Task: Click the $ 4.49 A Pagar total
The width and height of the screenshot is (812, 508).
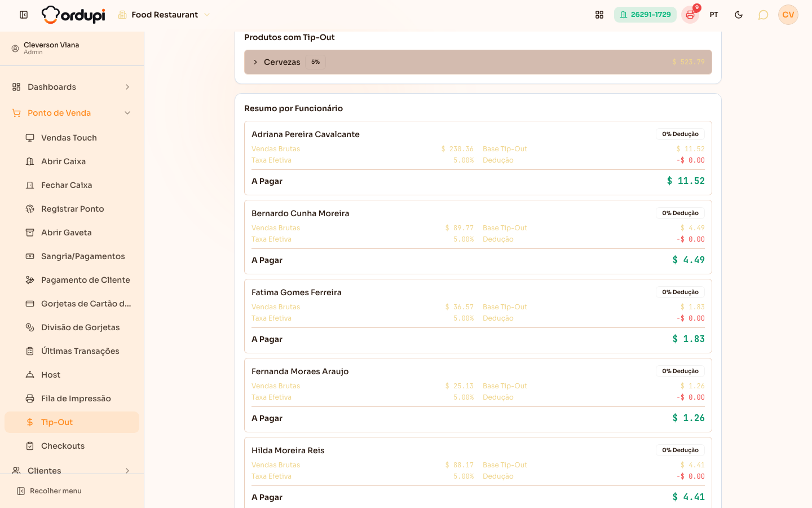Action: pos(689,260)
